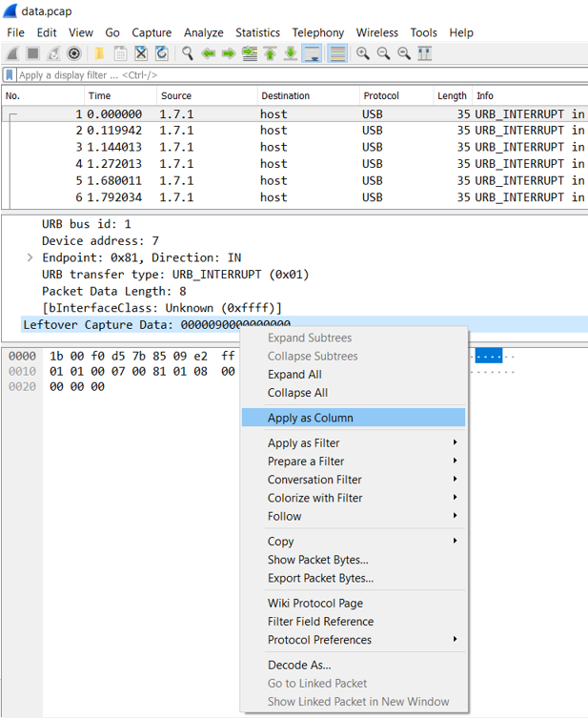The height and width of the screenshot is (718, 588).
Task: Reset text to normal size icon
Action: [404, 53]
